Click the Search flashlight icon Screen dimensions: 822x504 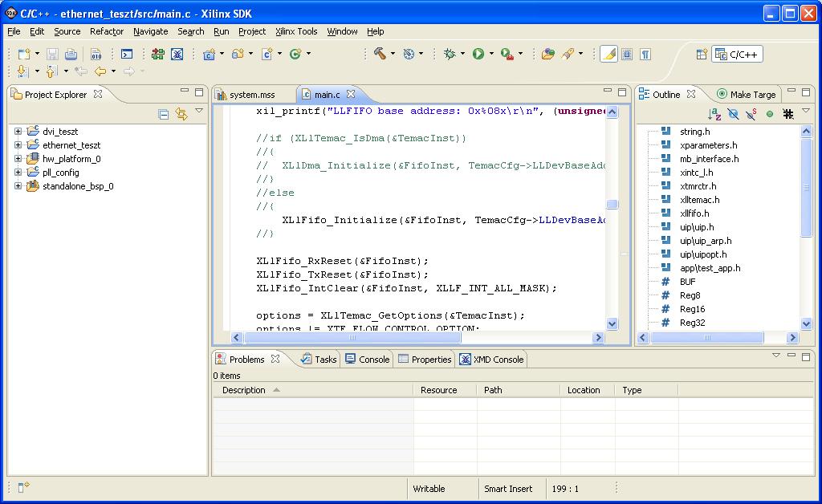click(x=568, y=54)
